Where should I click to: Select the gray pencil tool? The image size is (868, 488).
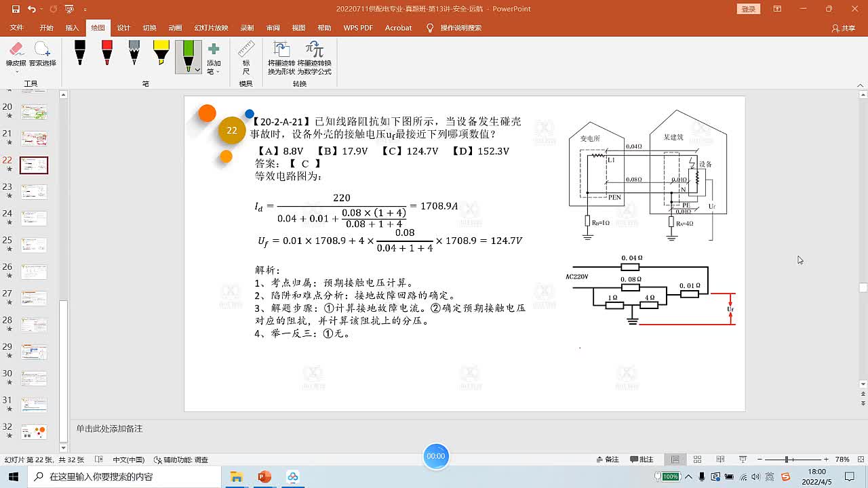coord(134,53)
